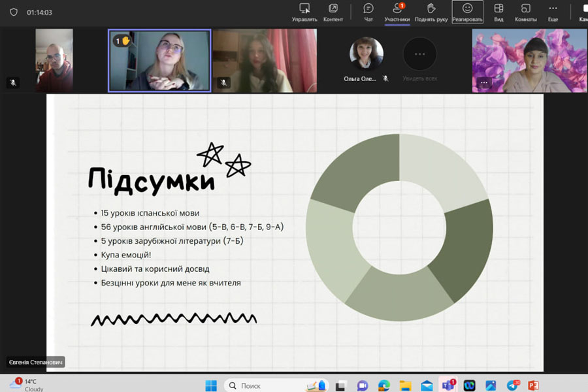Open options on rightmost participant video tile
The width and height of the screenshot is (588, 392).
tap(483, 82)
